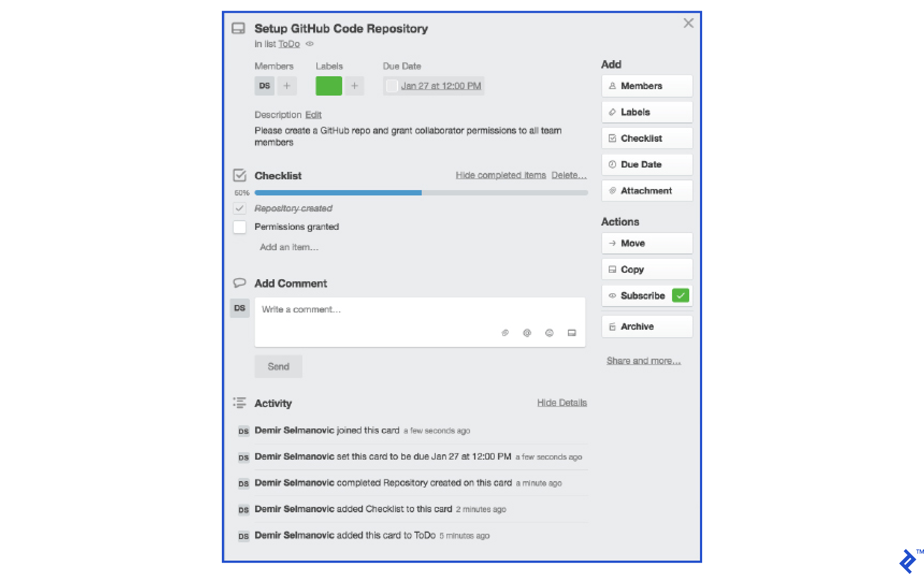Mention a member with the @ icon
Image resolution: width=924 pixels, height=574 pixels.
[527, 333]
